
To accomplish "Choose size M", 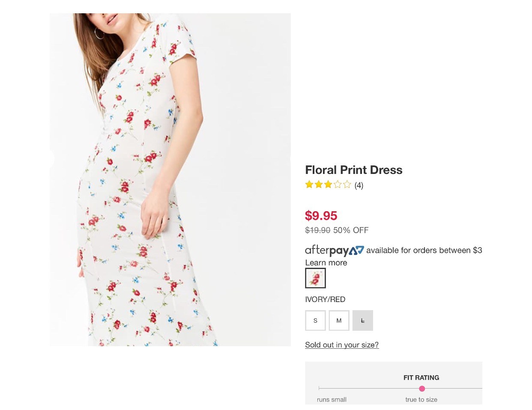I will point(339,320).
